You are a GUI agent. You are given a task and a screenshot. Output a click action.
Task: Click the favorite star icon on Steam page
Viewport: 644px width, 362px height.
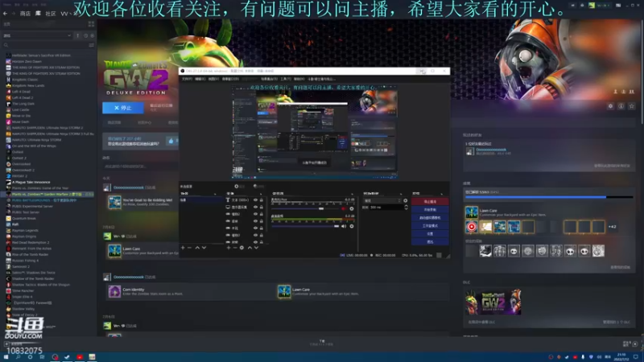632,106
